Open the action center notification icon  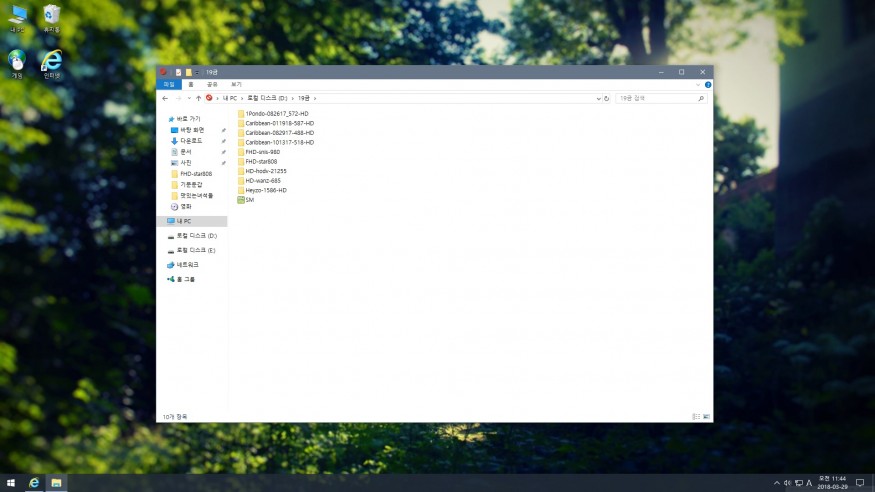pyautogui.click(x=859, y=482)
